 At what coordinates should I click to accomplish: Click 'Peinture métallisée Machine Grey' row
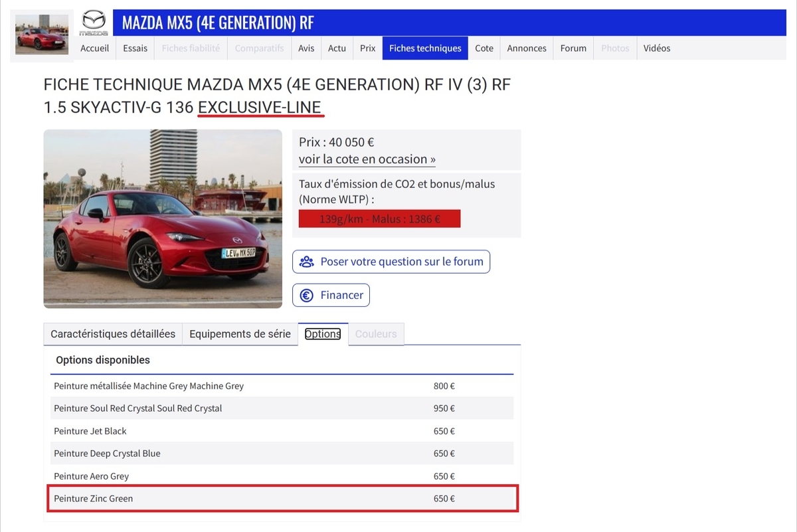coord(282,386)
